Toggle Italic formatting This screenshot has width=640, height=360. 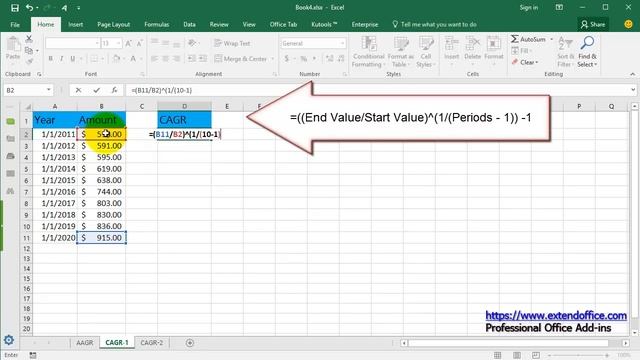62,59
